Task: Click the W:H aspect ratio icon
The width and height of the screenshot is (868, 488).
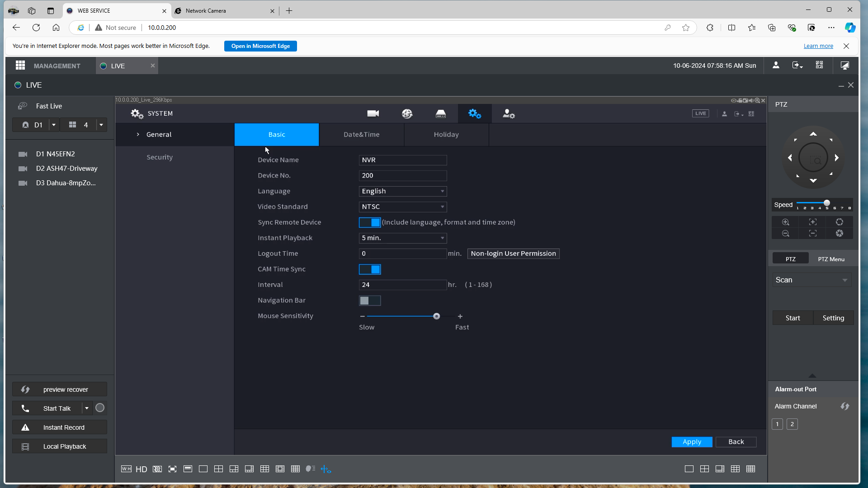Action: (x=126, y=469)
